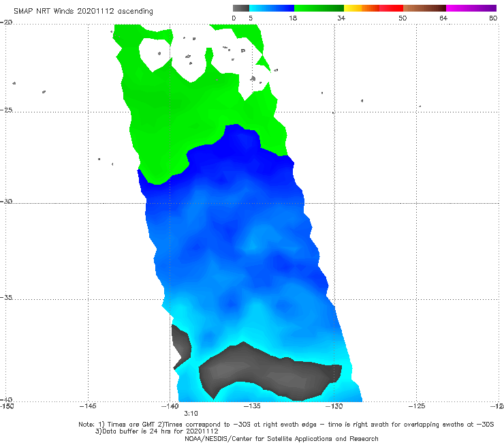Click the yellow-orange 34-50 colorbar segment
Screen dimensions: 504x443
tap(373, 8)
